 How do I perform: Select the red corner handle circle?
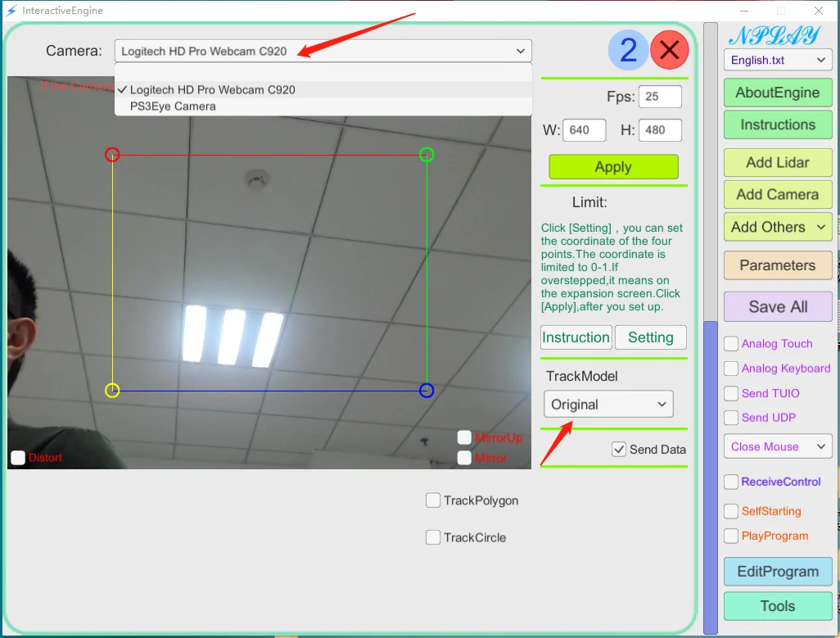(x=112, y=155)
